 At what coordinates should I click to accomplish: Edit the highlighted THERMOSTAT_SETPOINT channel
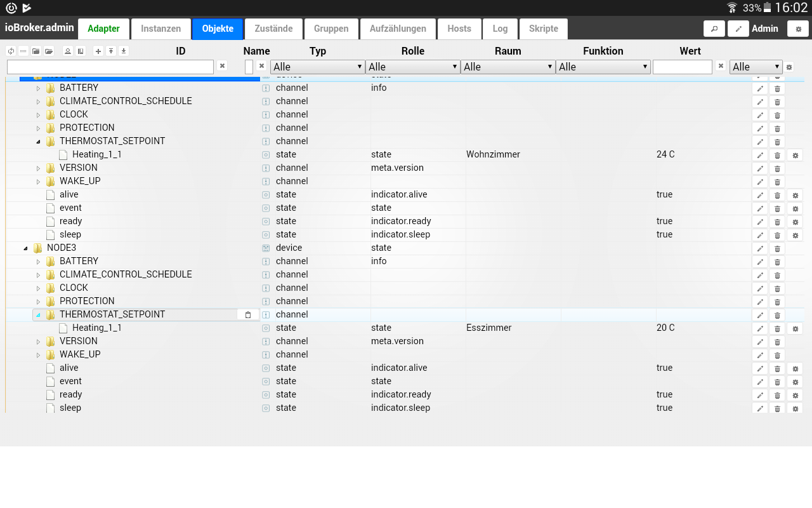[x=760, y=315]
